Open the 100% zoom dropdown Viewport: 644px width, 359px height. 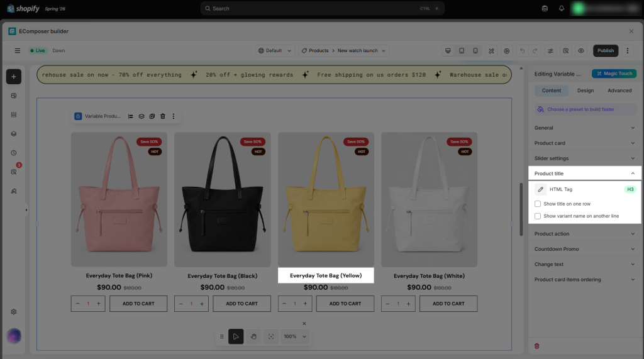[x=295, y=336]
